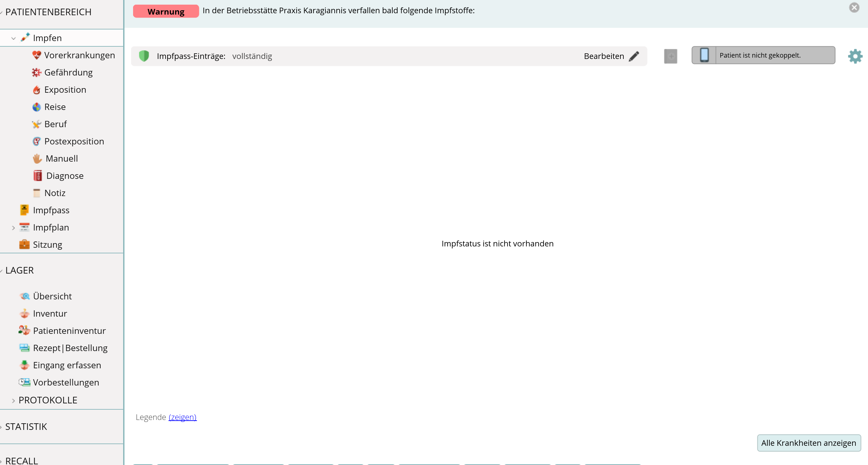
Task: Select the Sitzung briefcase icon
Action: coord(24,244)
